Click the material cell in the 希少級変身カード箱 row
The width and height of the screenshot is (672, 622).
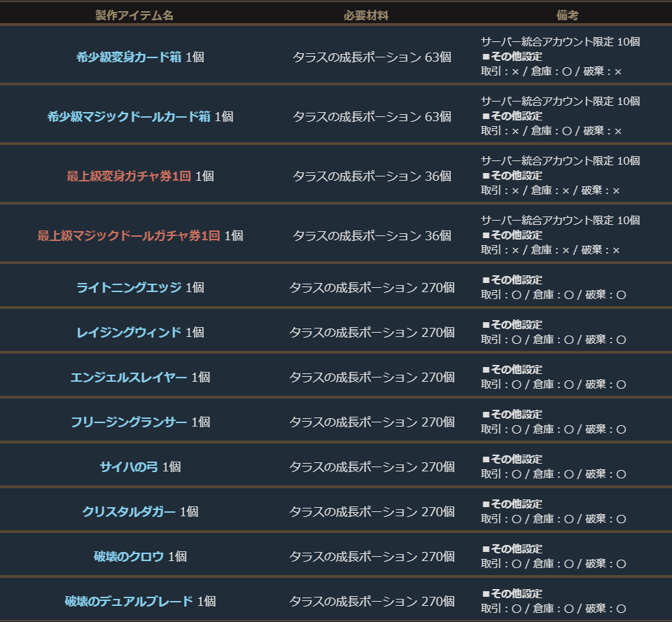point(372,57)
